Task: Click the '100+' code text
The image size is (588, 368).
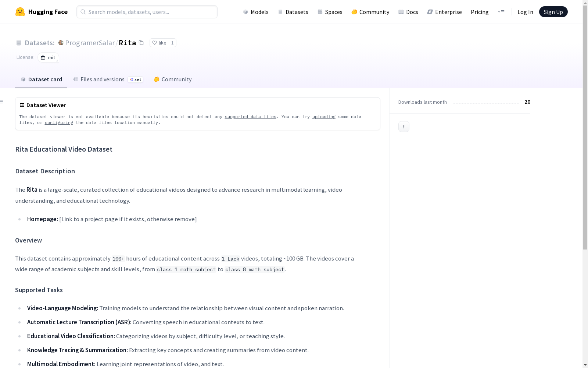Action: (118, 259)
